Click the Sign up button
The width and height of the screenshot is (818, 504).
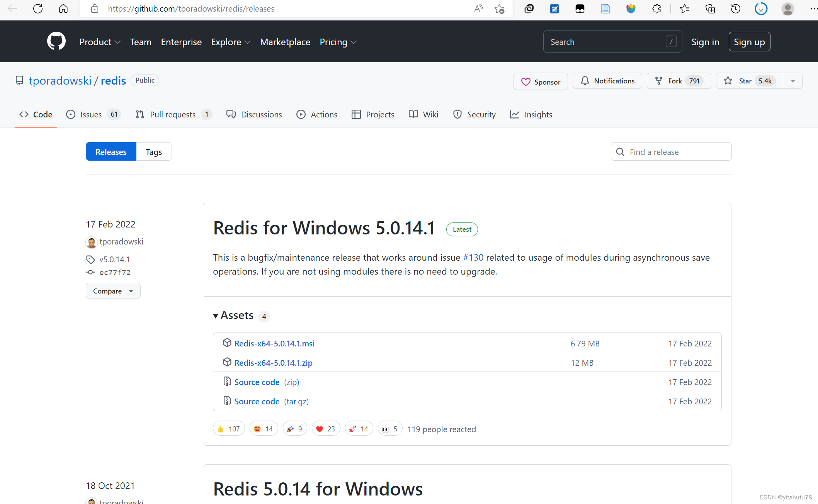pos(749,42)
